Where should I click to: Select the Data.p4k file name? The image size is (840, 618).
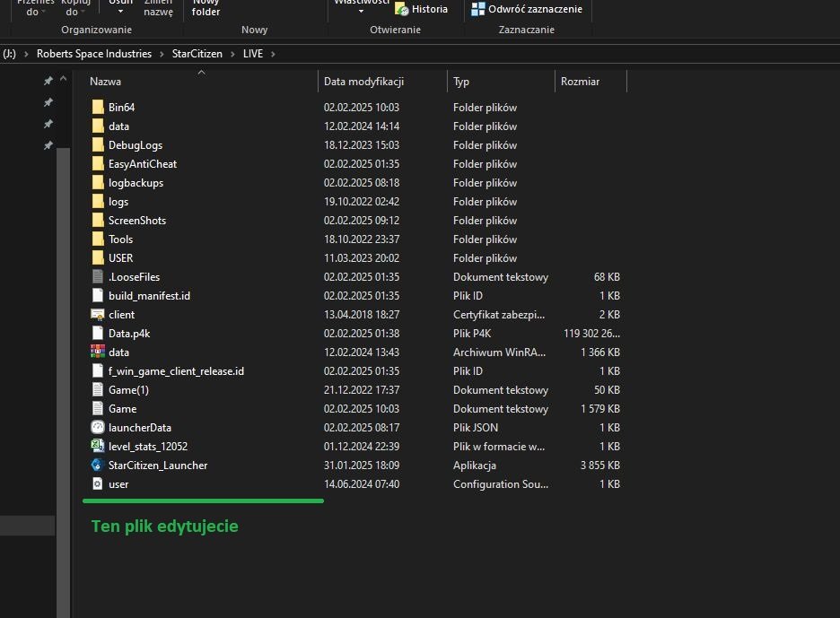(x=129, y=334)
